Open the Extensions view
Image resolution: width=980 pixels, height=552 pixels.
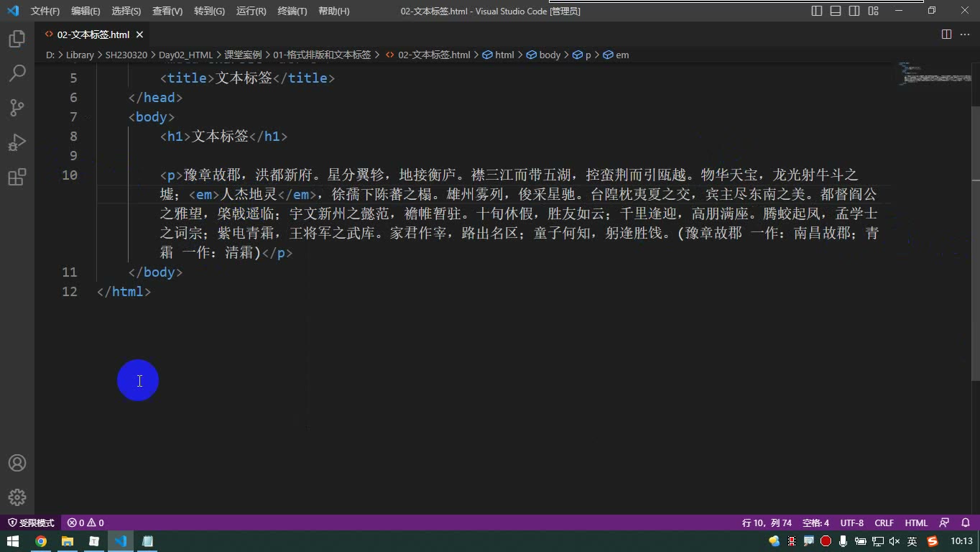[x=17, y=177]
